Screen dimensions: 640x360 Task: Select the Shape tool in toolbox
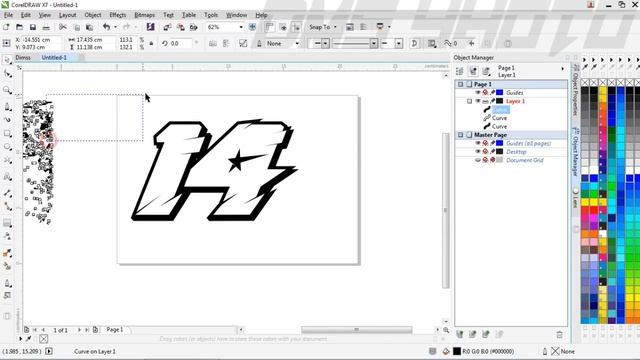coord(7,74)
